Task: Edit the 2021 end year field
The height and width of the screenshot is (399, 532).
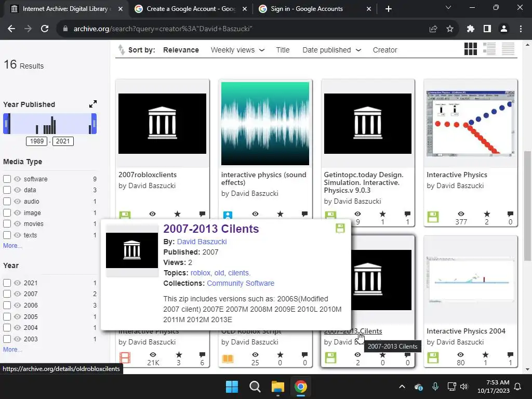Action: click(x=63, y=141)
